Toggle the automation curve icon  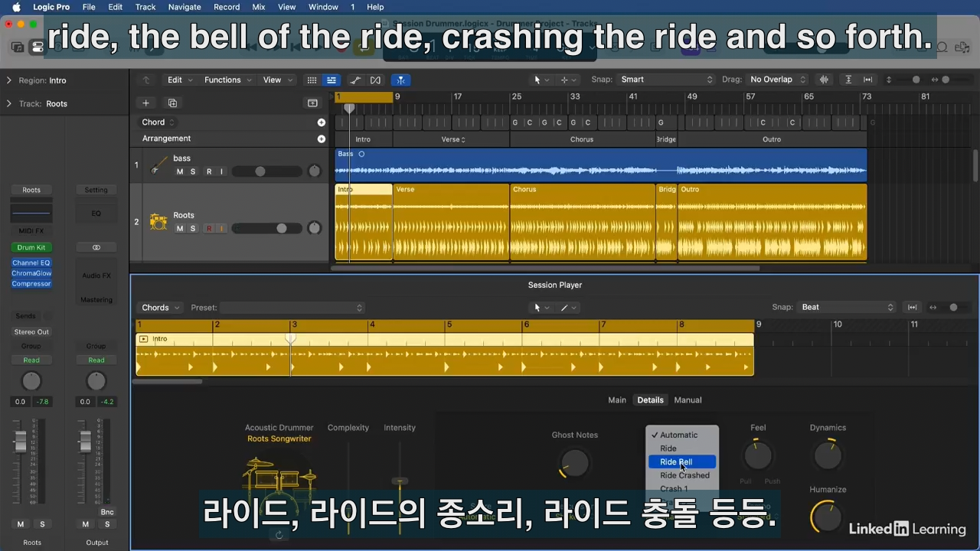(x=355, y=80)
